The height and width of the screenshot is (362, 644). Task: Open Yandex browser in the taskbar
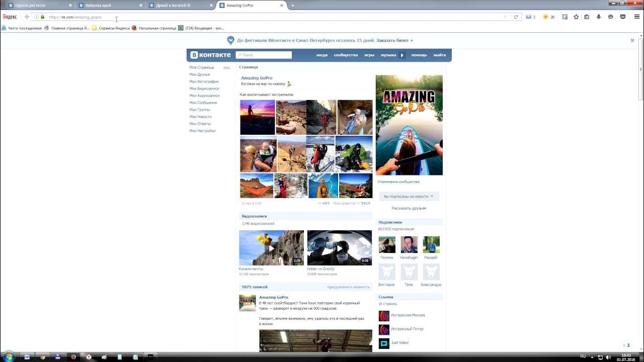pos(89,357)
